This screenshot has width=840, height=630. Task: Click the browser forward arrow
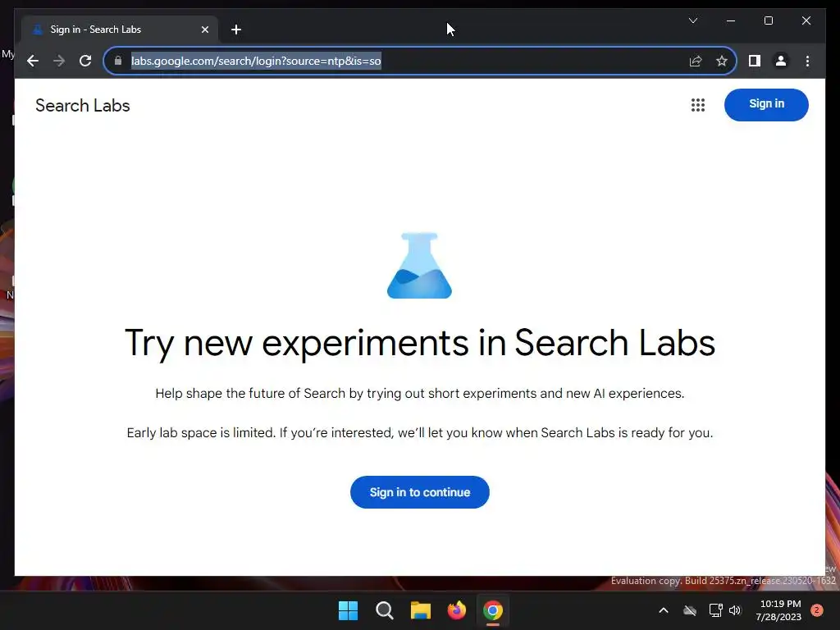[59, 61]
